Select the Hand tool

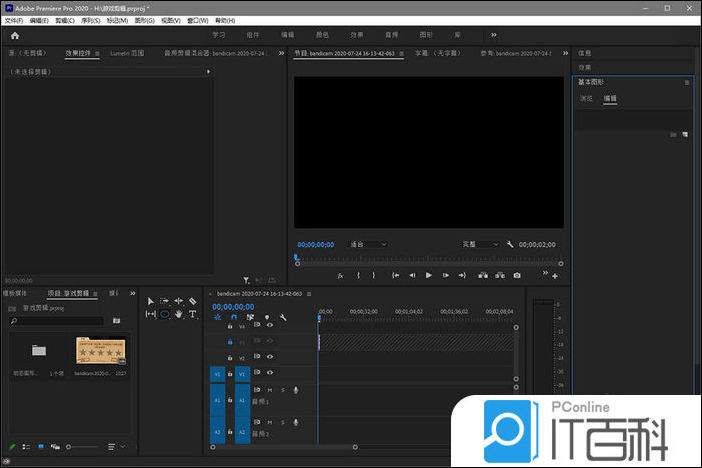tap(178, 314)
